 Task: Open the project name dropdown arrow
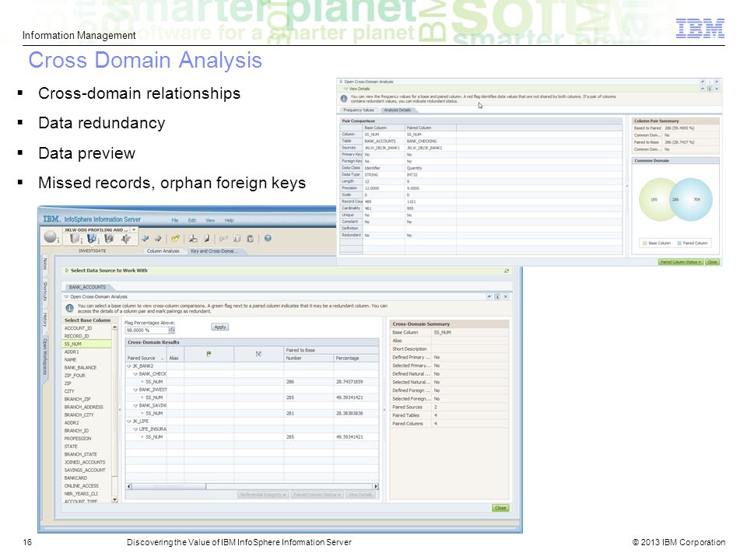134,229
